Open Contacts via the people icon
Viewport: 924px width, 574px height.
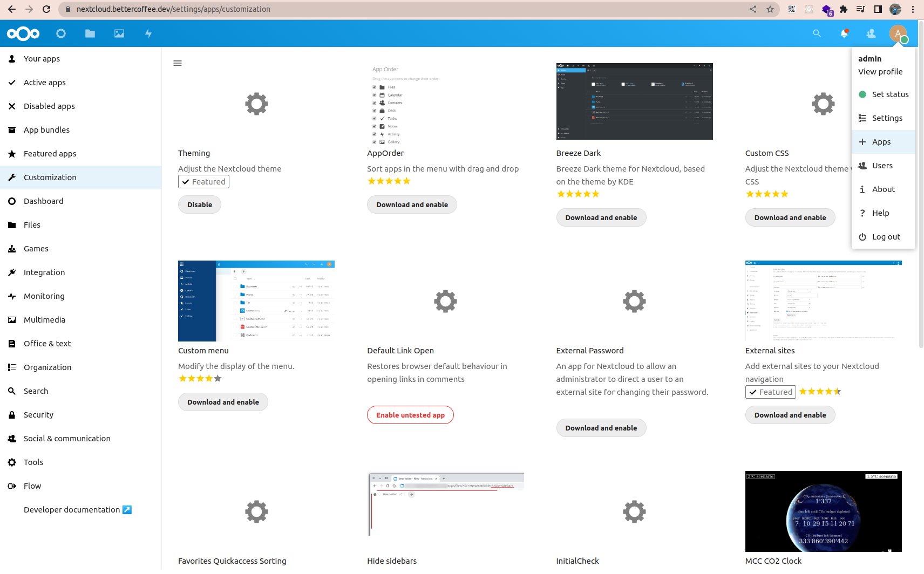(871, 33)
